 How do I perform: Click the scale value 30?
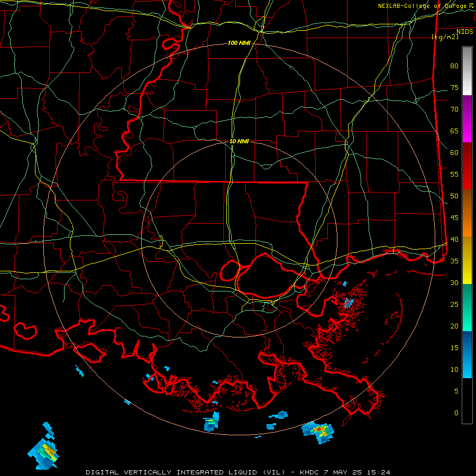[x=454, y=282]
